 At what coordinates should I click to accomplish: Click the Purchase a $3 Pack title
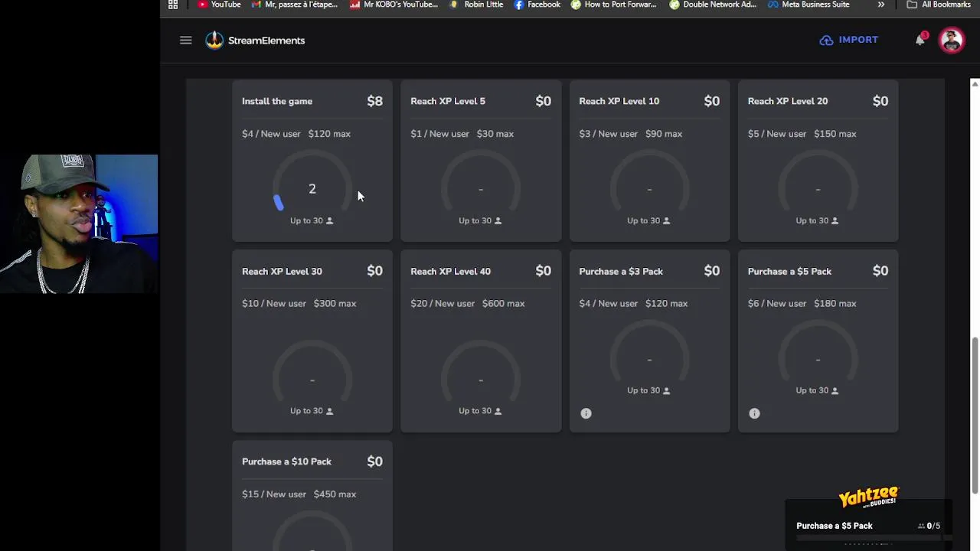[621, 271]
